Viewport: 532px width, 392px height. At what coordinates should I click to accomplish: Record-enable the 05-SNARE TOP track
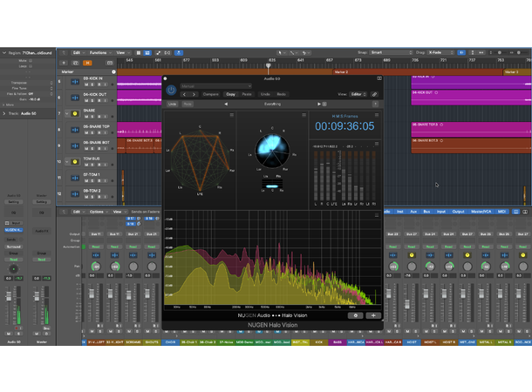[x=99, y=132]
